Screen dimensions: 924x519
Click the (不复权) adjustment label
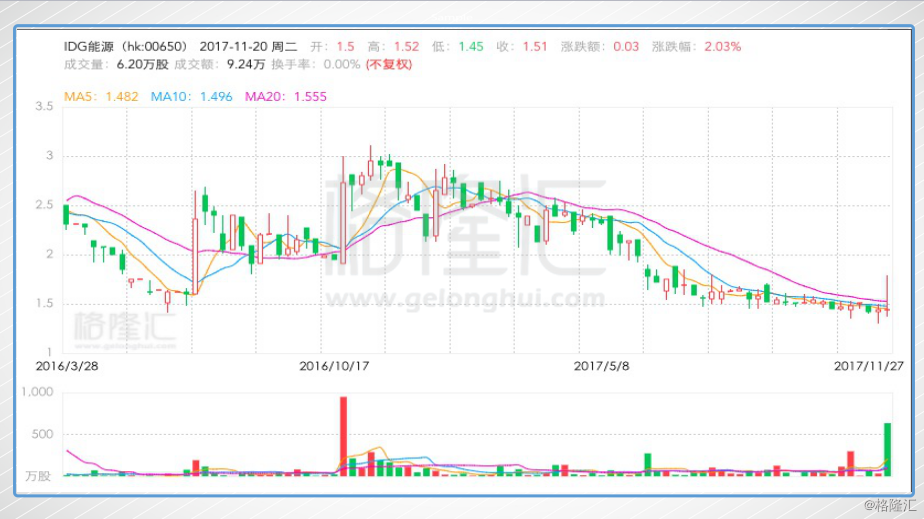point(388,64)
